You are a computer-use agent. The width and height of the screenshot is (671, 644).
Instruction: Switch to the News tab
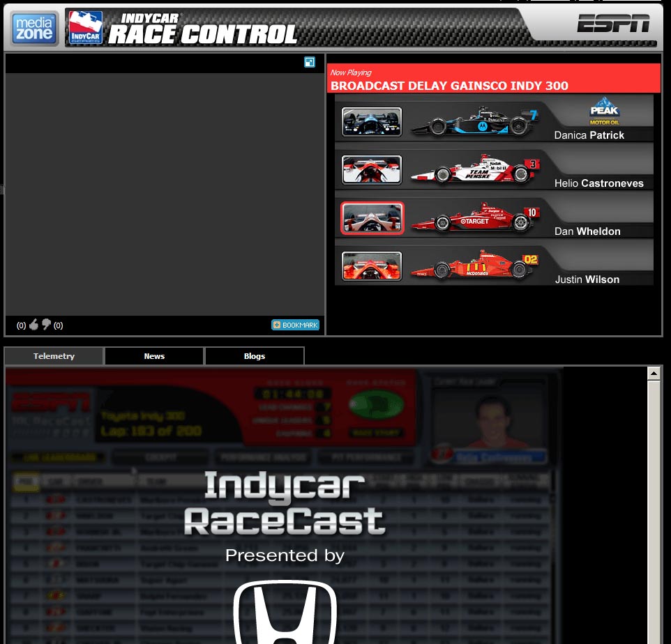[154, 356]
